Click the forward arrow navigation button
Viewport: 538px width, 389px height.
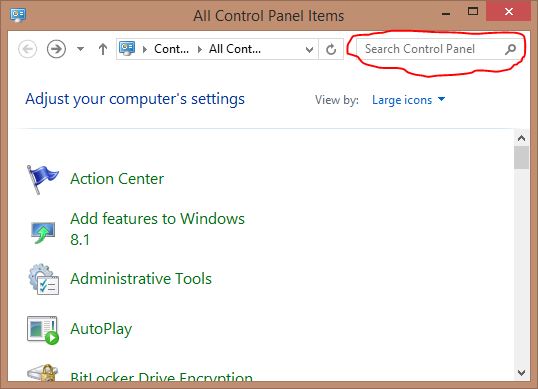(x=56, y=49)
